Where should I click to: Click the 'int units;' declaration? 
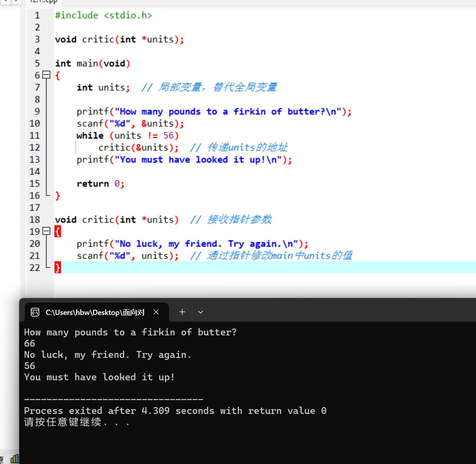pos(103,87)
